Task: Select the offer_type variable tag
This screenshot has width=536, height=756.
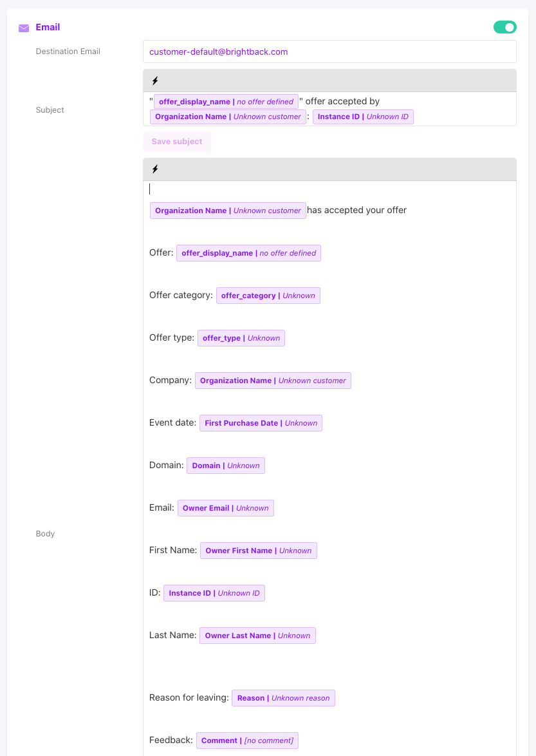Action: click(241, 338)
